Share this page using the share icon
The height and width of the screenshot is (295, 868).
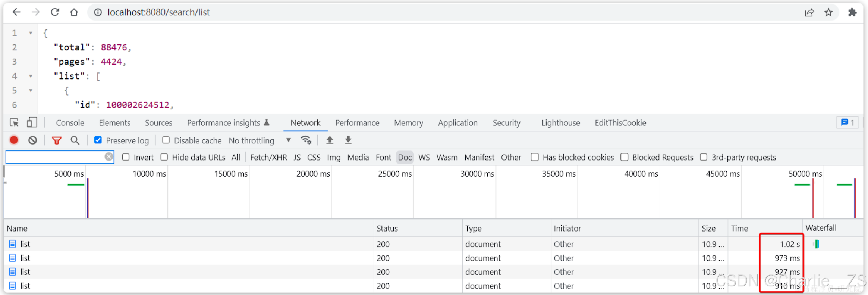pos(809,13)
